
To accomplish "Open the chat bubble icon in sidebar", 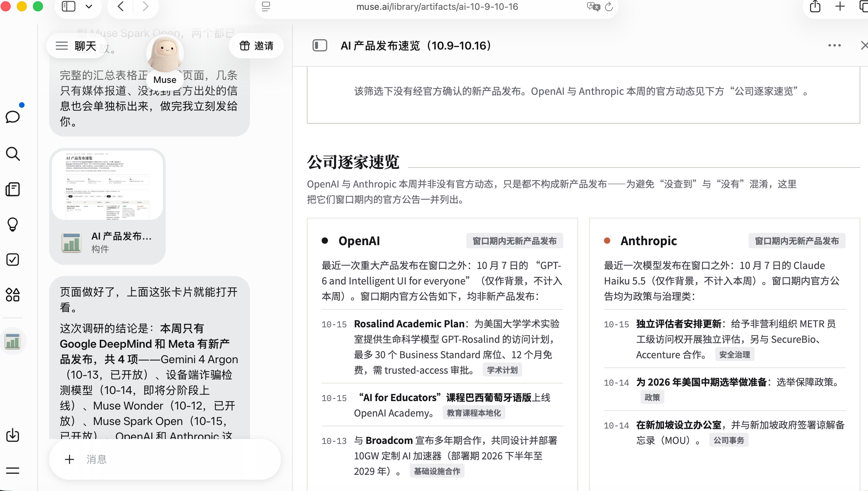I will 13,117.
